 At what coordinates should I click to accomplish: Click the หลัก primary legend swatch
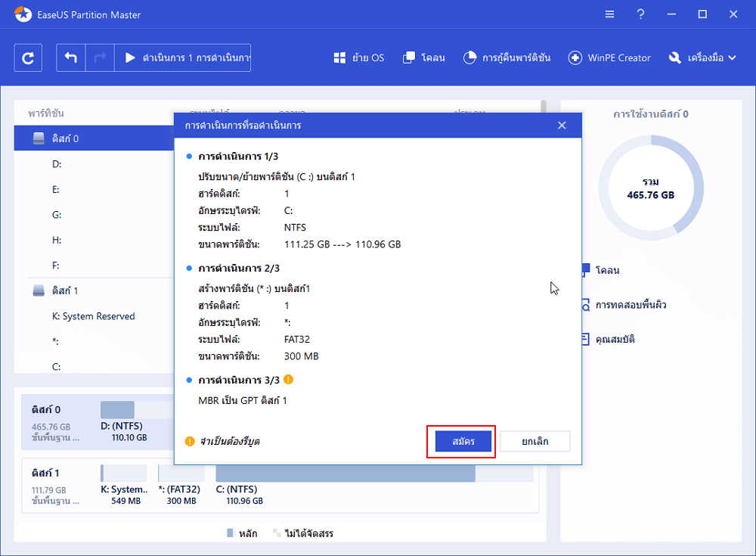[x=231, y=533]
